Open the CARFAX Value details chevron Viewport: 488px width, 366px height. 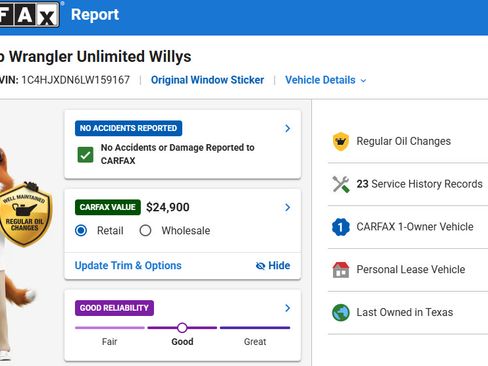(x=287, y=207)
